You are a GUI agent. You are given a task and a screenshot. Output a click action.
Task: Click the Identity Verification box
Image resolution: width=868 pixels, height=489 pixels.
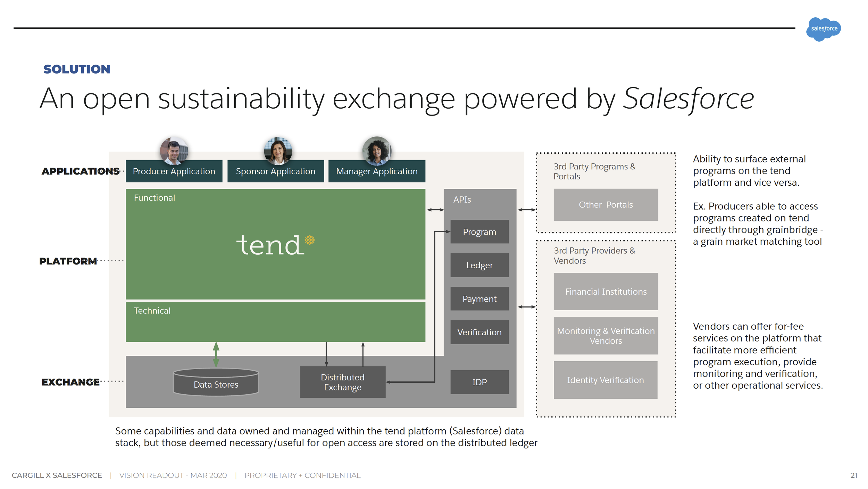click(605, 380)
